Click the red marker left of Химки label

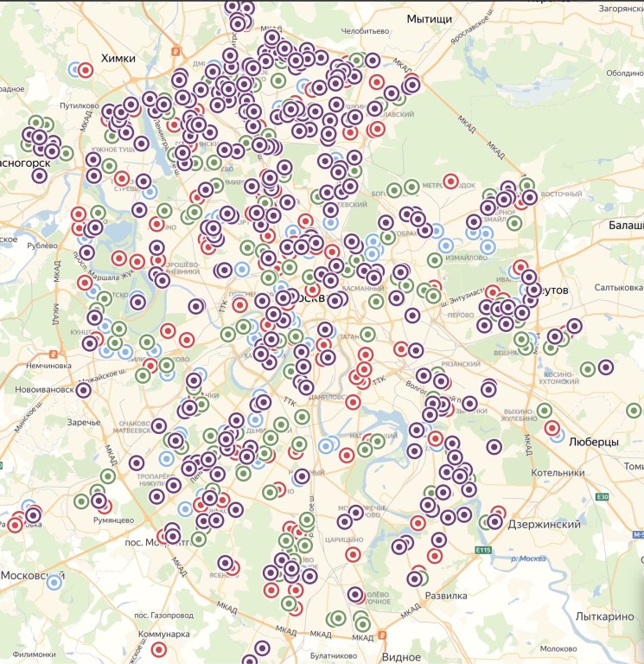[x=86, y=70]
